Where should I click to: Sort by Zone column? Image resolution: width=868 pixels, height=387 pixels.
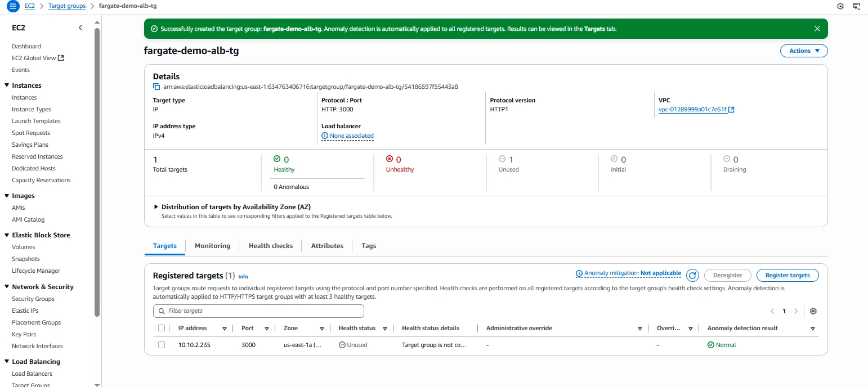(x=322, y=328)
